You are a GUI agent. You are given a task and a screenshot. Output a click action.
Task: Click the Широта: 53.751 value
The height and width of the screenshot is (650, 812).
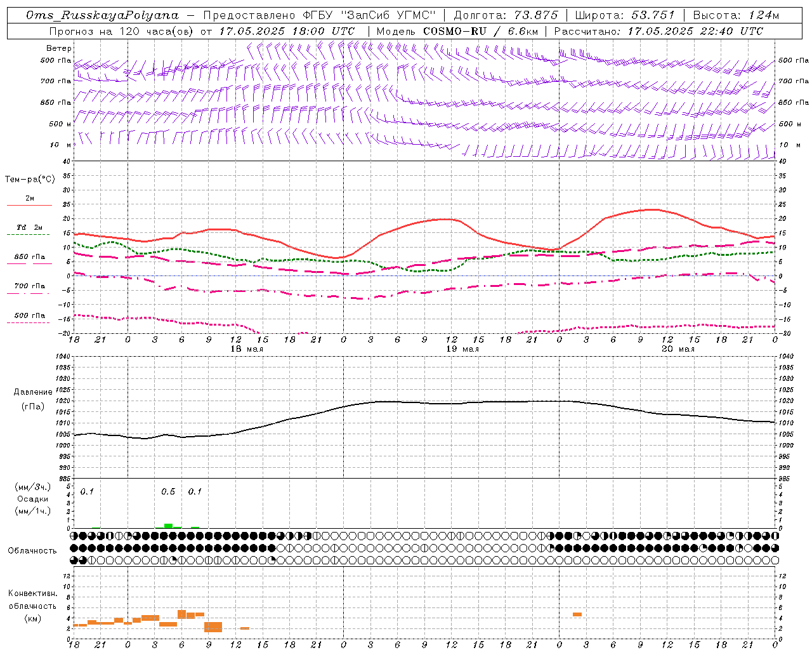pyautogui.click(x=625, y=15)
